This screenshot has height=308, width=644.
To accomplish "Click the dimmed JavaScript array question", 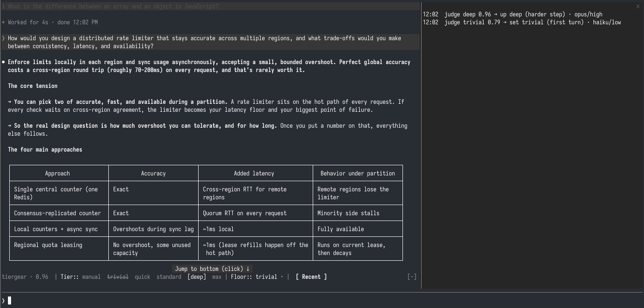I will pyautogui.click(x=211, y=6).
